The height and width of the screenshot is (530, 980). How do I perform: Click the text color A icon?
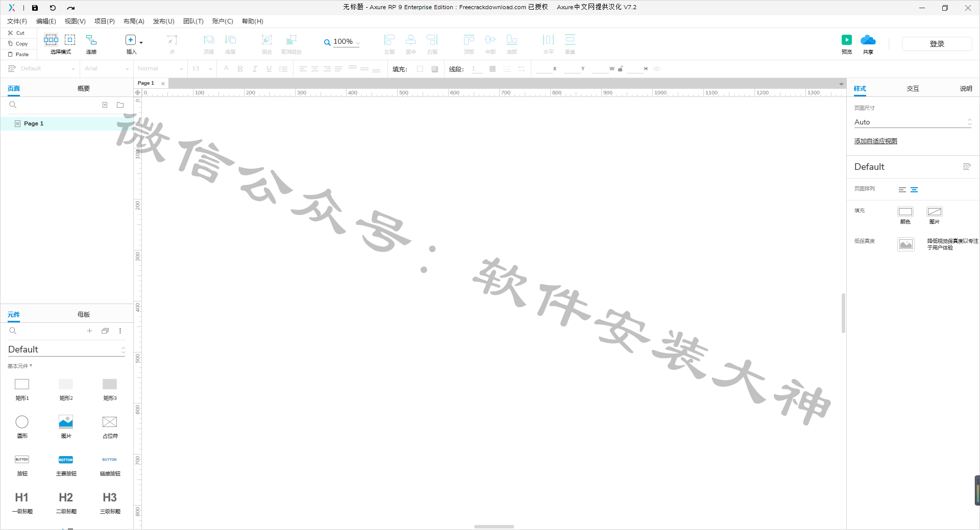[x=226, y=68]
